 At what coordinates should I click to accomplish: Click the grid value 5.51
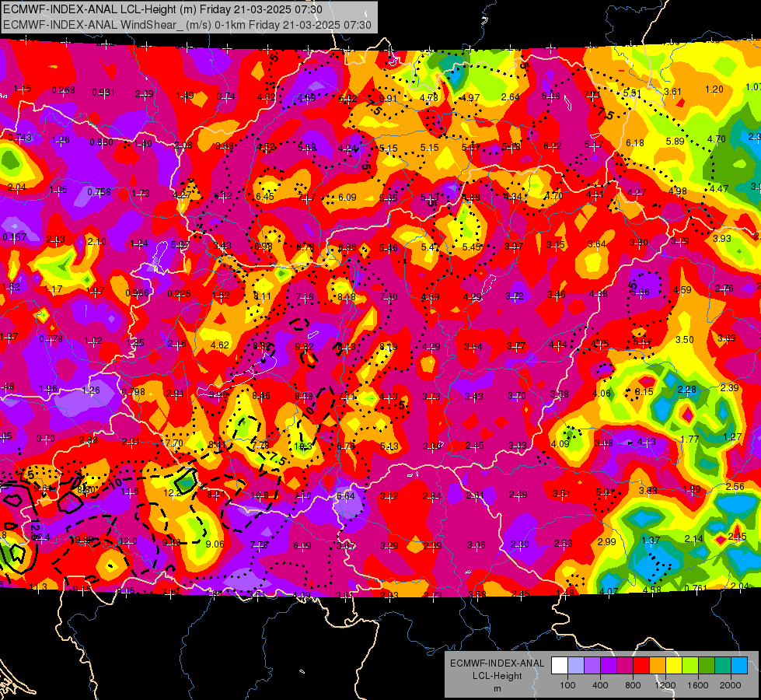(x=632, y=93)
